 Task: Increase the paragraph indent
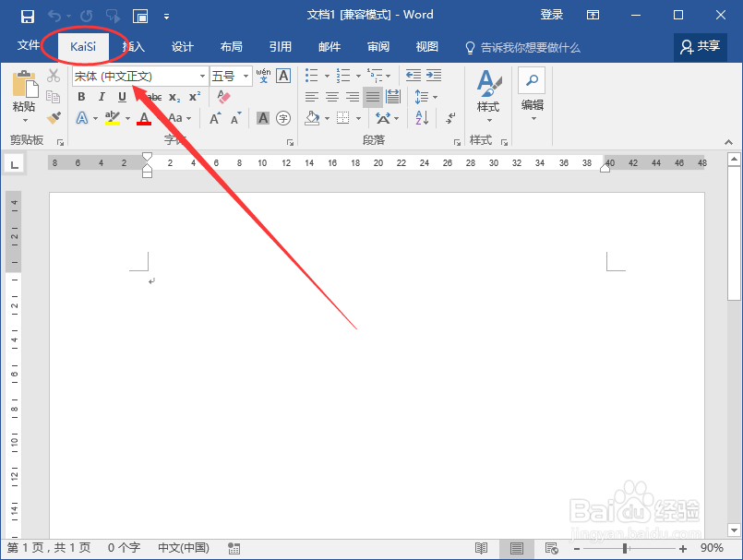click(434, 75)
